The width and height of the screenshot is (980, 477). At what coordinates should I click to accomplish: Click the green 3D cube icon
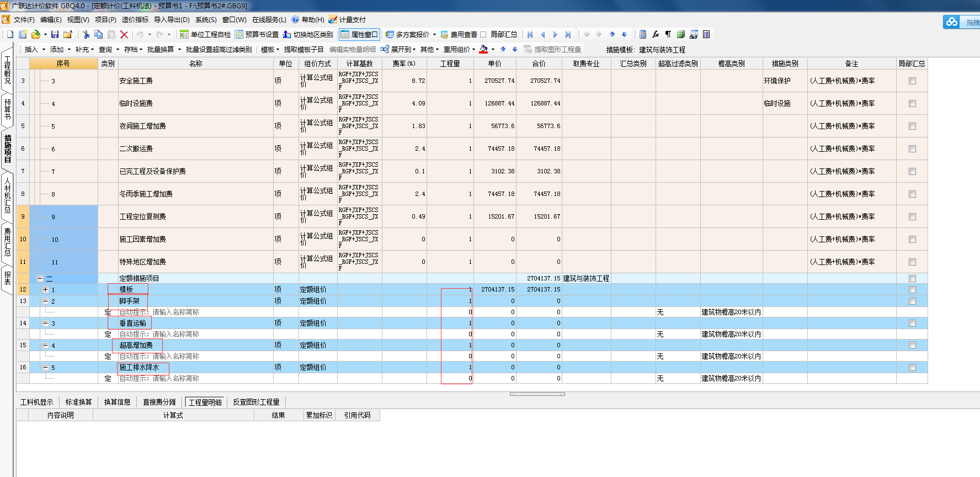681,34
